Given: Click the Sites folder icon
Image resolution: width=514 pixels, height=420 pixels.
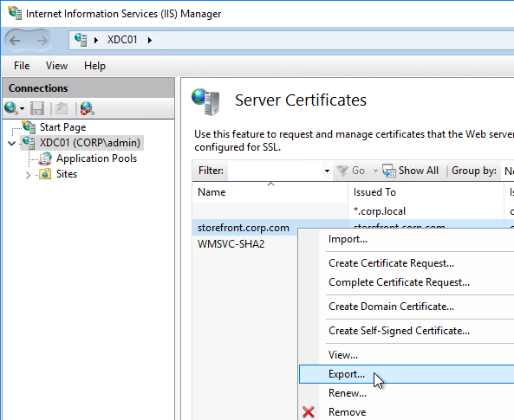Looking at the screenshot, I should point(45,174).
